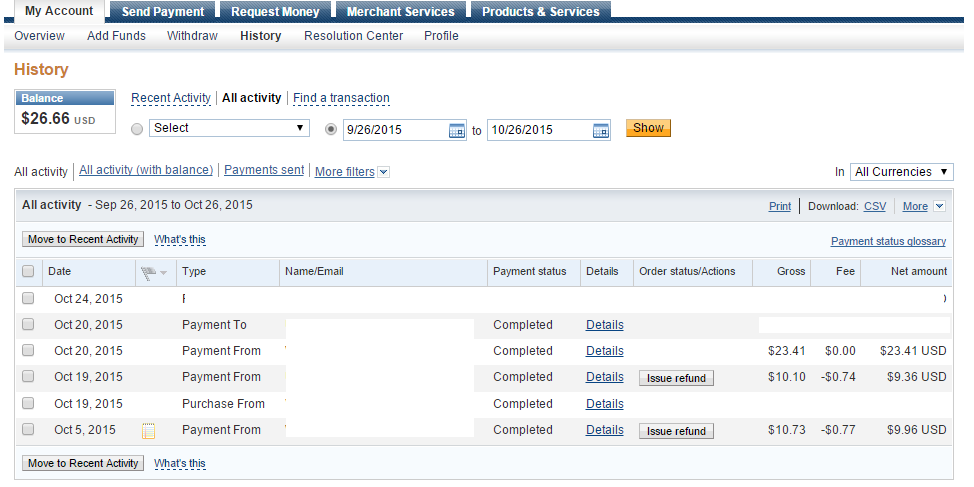
Task: Expand the More download options arrow
Action: point(938,207)
